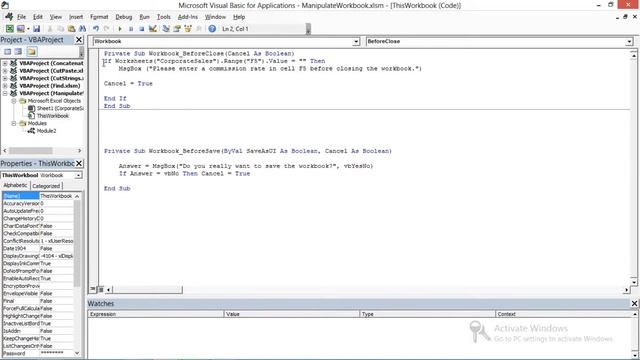Screen dimensions: 640x360
Task: Open the Debug menu
Action: [124, 17]
